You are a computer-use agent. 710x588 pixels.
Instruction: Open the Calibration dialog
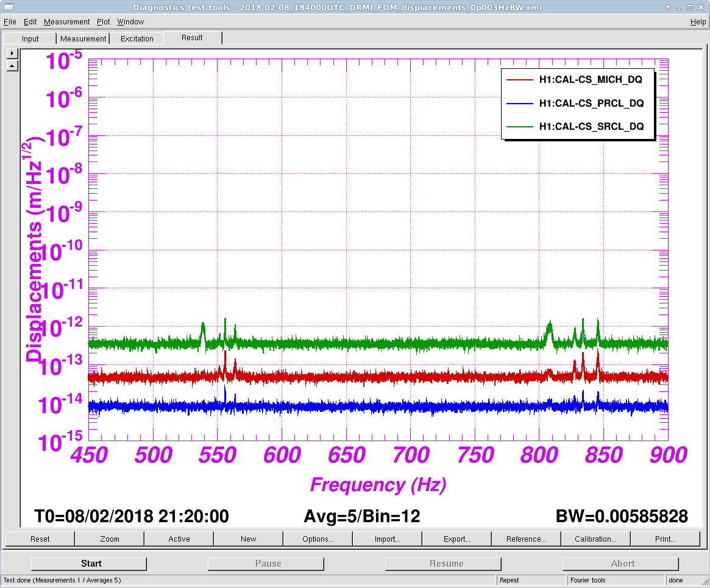click(x=595, y=539)
